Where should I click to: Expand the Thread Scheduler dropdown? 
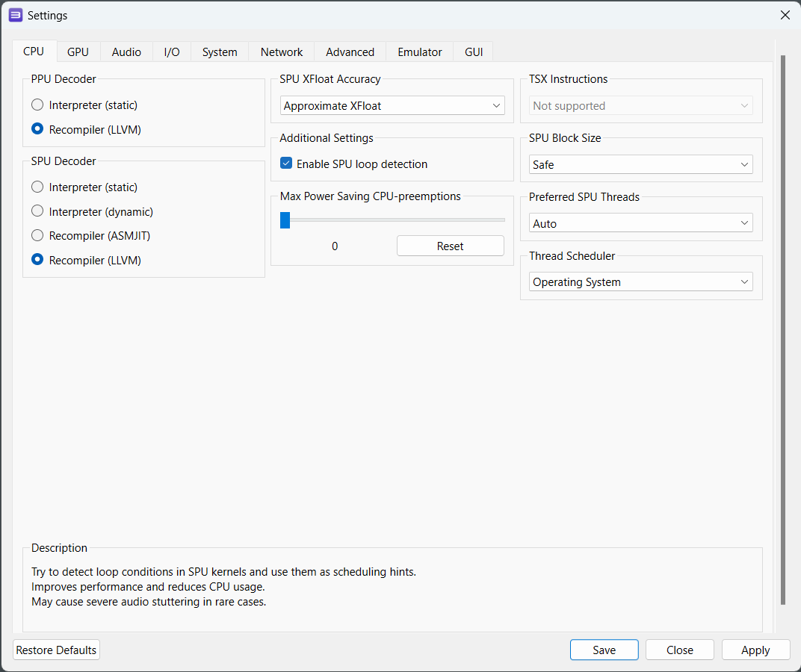coord(640,282)
